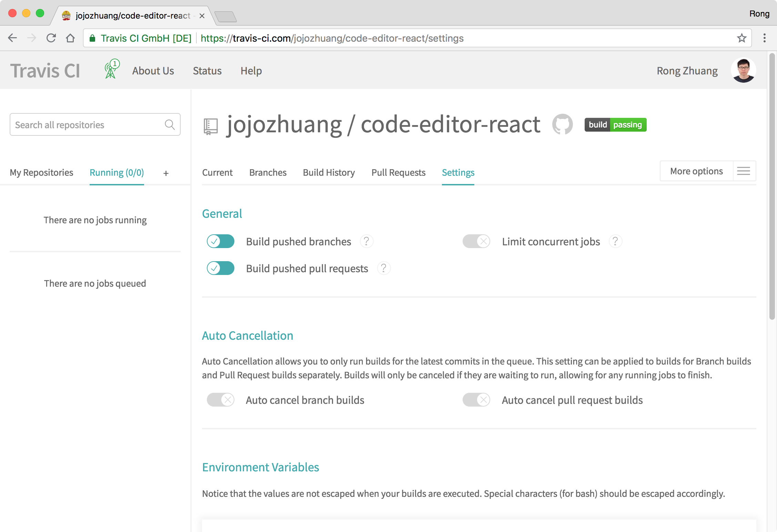
Task: Reload the page with refresh icon
Action: pos(51,38)
